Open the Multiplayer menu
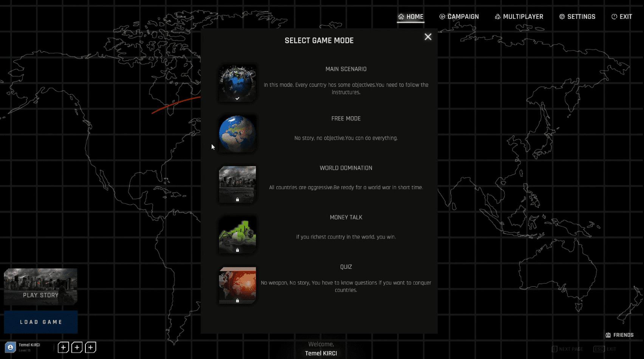 coord(519,17)
